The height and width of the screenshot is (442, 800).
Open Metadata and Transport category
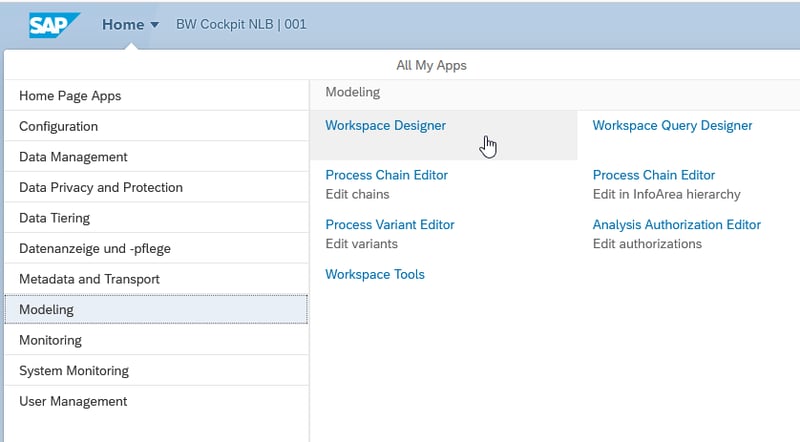[156, 279]
